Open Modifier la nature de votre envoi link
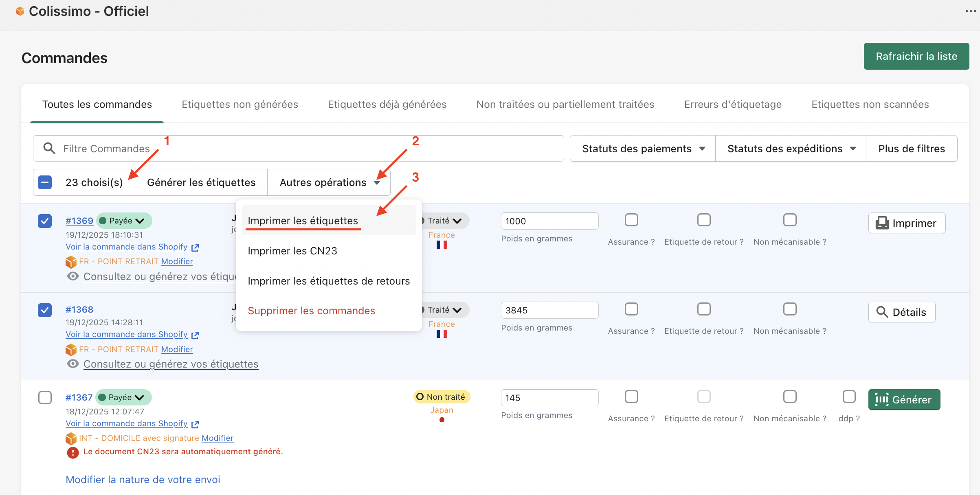 tap(143, 480)
